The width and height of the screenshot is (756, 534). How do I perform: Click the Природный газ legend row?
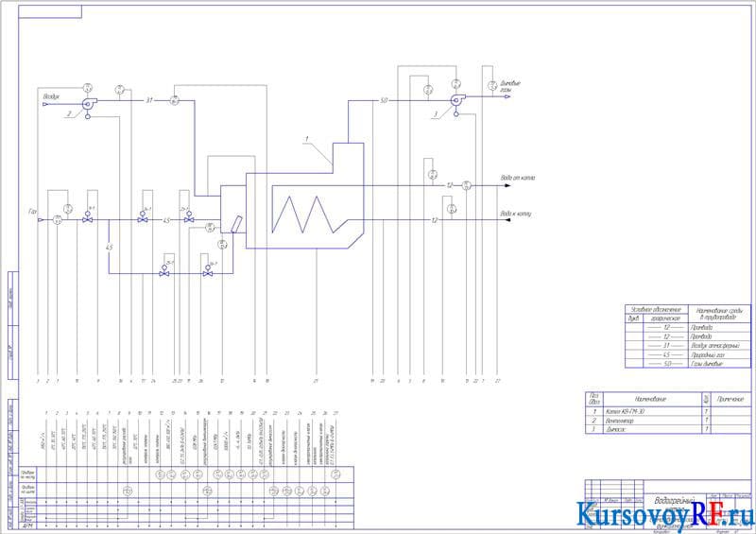point(688,354)
